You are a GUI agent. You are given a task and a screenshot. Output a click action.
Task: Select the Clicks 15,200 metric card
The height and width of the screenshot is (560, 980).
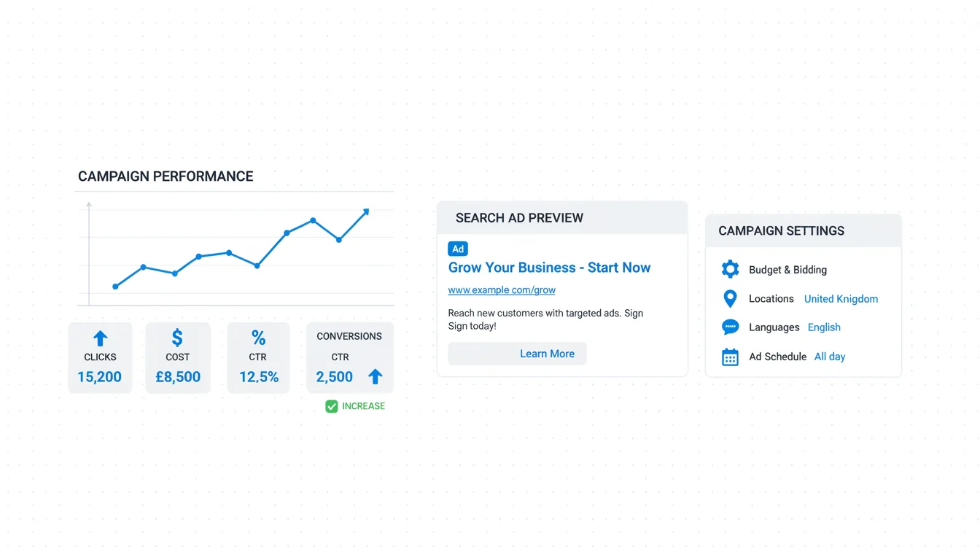pyautogui.click(x=100, y=358)
